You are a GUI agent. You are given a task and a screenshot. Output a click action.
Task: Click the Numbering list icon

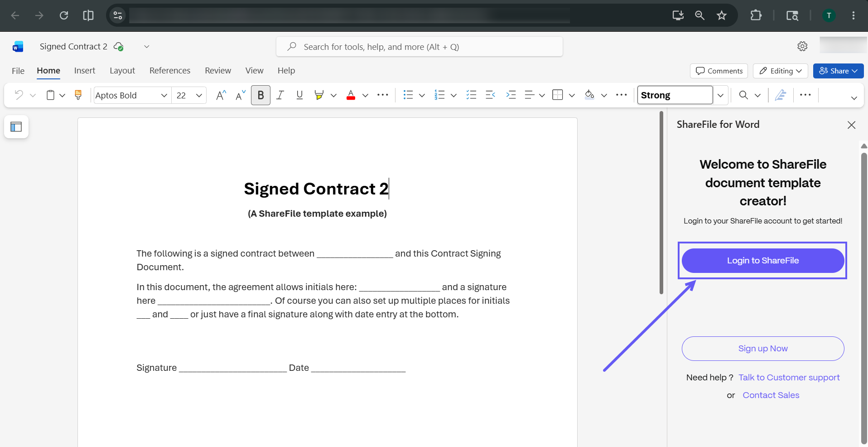click(x=439, y=95)
